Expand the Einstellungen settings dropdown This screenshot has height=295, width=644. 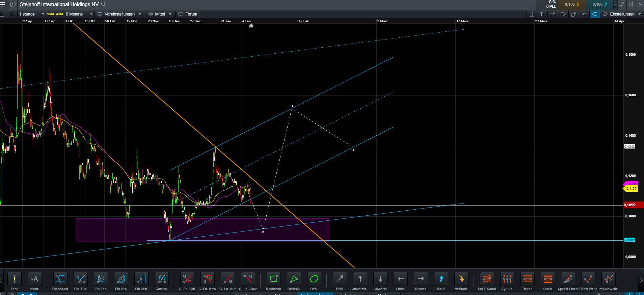(622, 14)
